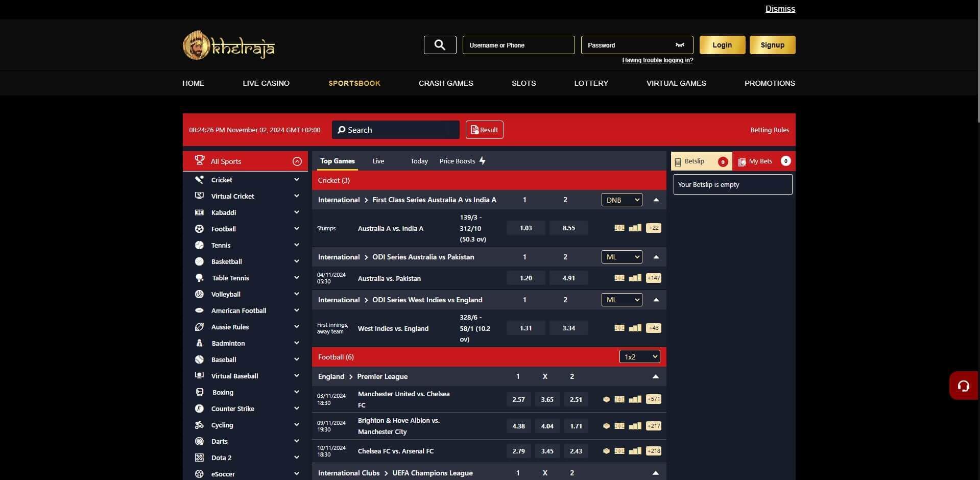The height and width of the screenshot is (480, 980).
Task: Open live support headset icon
Action: [963, 386]
